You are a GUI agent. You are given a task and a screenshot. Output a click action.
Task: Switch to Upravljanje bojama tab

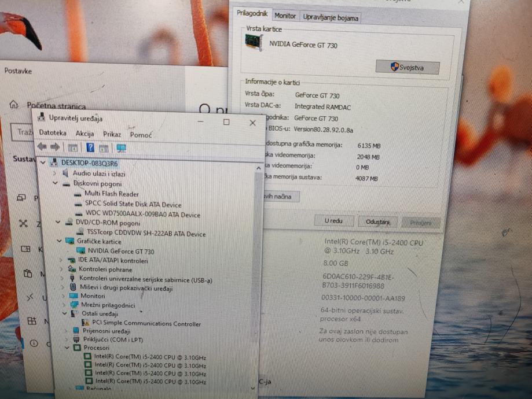click(x=331, y=17)
